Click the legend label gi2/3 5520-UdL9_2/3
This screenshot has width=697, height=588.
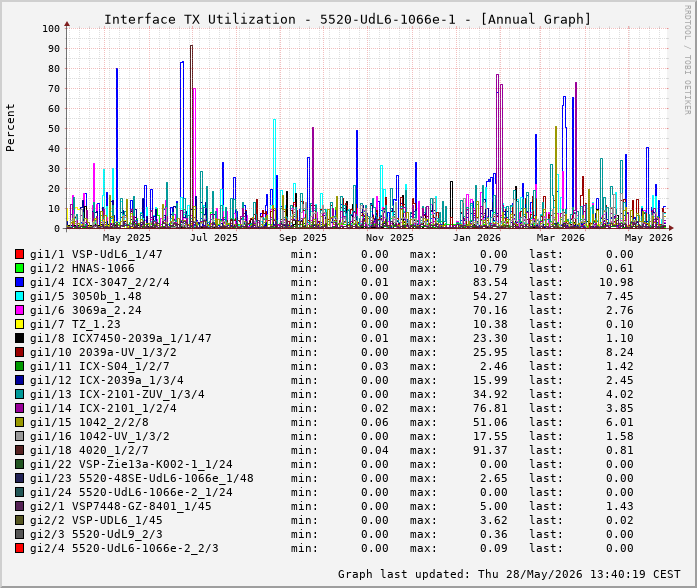pos(96,534)
